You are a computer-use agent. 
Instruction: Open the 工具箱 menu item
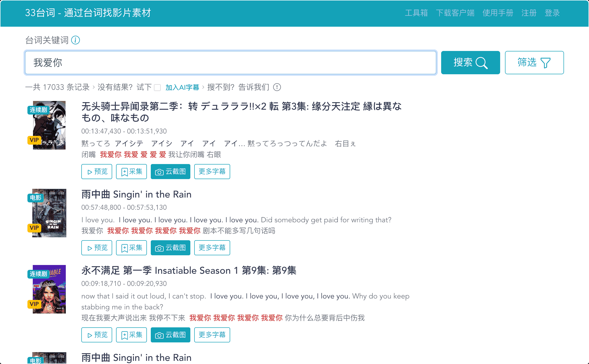[416, 13]
